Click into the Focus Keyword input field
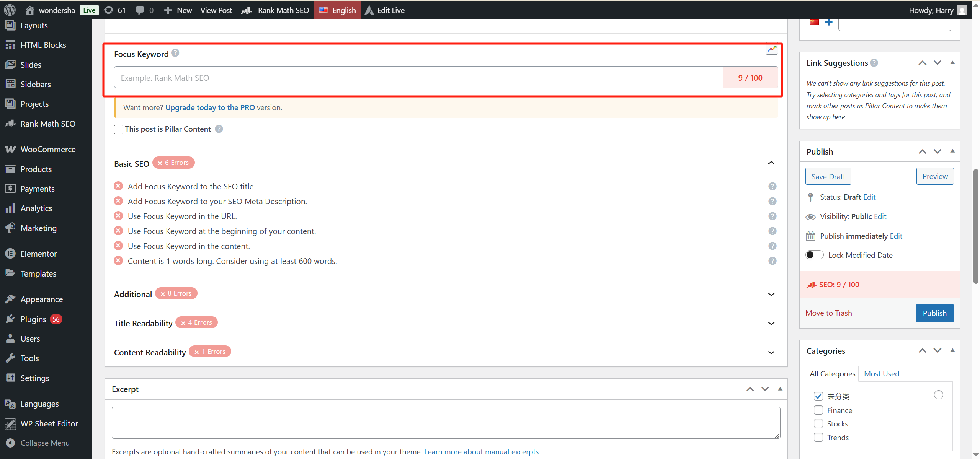Screen dimensions: 980x459 [x=418, y=78]
